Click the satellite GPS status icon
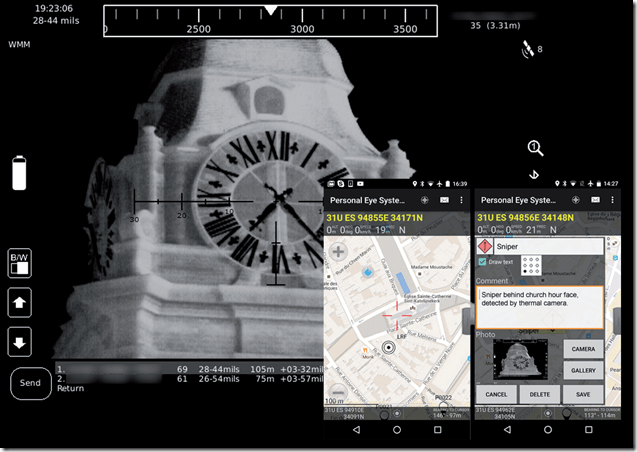This screenshot has height=452, width=637. click(x=527, y=48)
